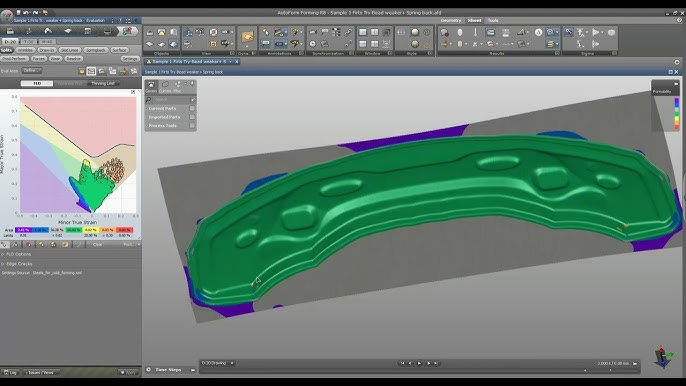Click the play button in time step controls
686x386 pixels.
(x=419, y=363)
